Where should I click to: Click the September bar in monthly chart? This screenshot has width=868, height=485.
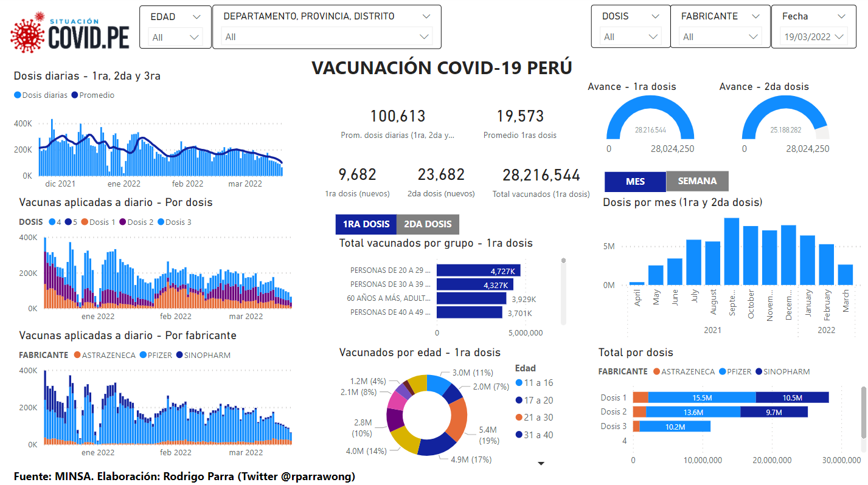coord(732,252)
